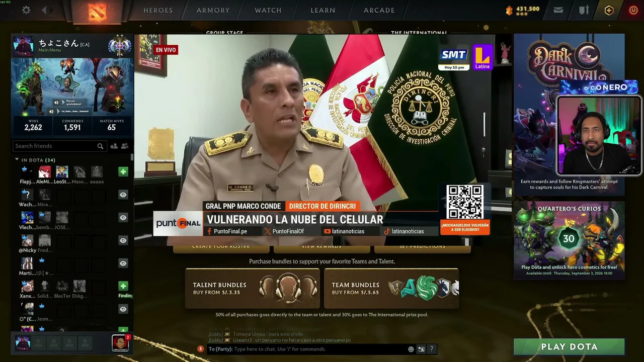644x362 pixels.
Task: Open the HEROES tab
Action: (158, 10)
